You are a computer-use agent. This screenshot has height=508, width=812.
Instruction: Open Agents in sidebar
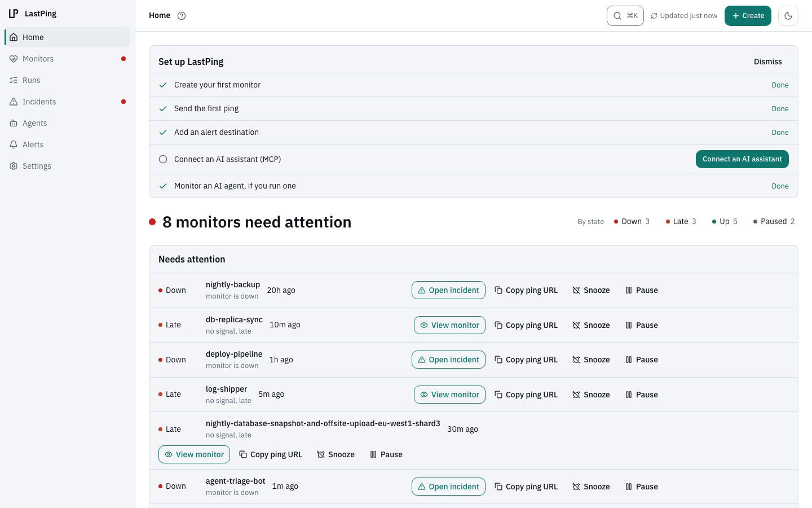68,123
